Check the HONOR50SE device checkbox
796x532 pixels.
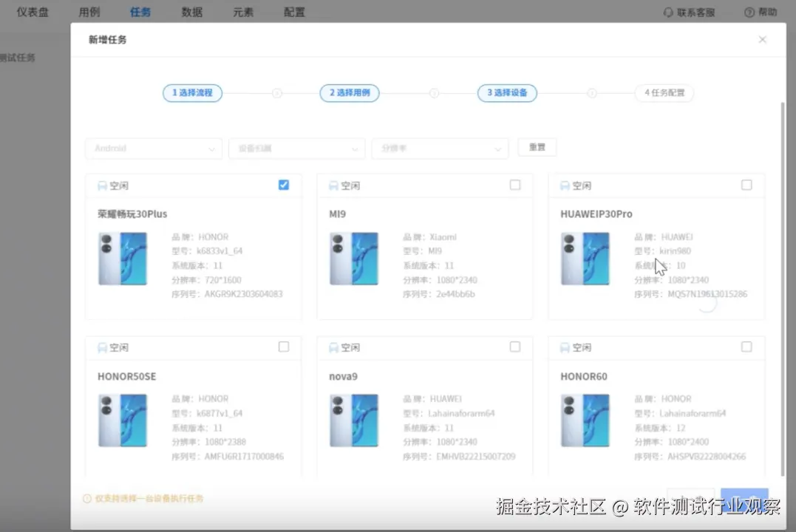(284, 347)
